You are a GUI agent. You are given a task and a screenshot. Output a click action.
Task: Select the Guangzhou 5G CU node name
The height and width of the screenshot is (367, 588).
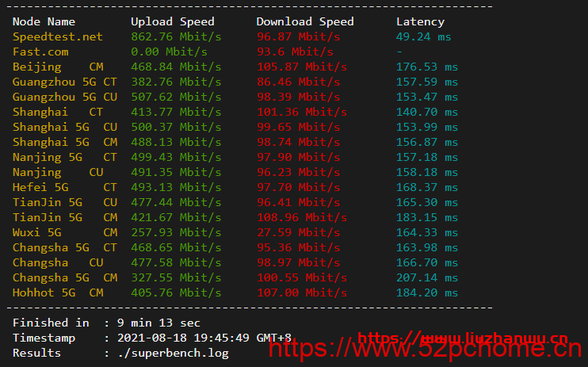pos(65,97)
